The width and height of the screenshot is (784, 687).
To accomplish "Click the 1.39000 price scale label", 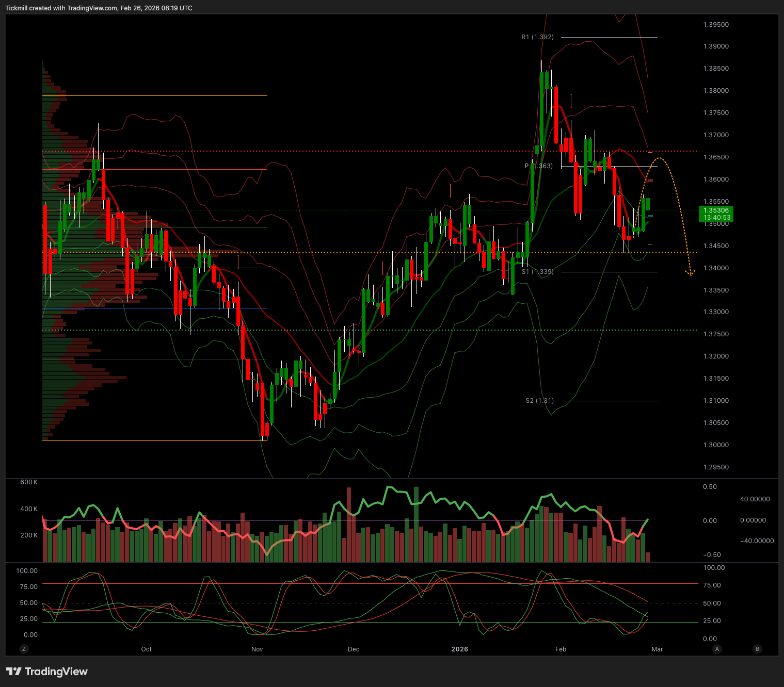I will click(716, 46).
